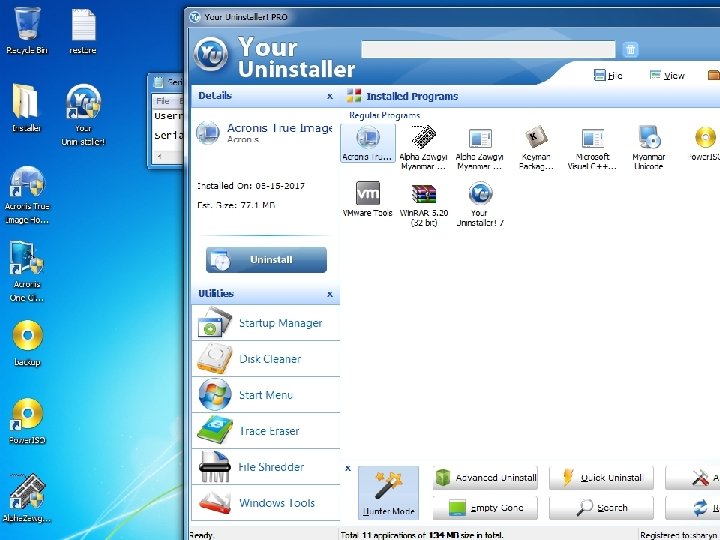The width and height of the screenshot is (720, 540).
Task: Select the Installer folder on desktop
Action: (27, 108)
